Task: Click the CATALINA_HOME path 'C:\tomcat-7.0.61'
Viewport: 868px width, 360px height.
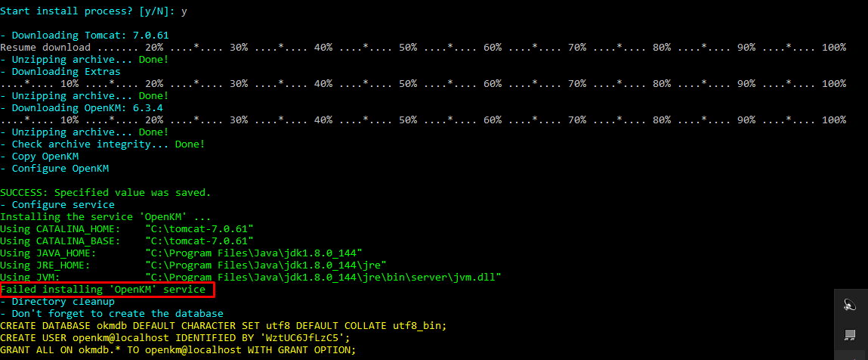Action: pyautogui.click(x=199, y=229)
